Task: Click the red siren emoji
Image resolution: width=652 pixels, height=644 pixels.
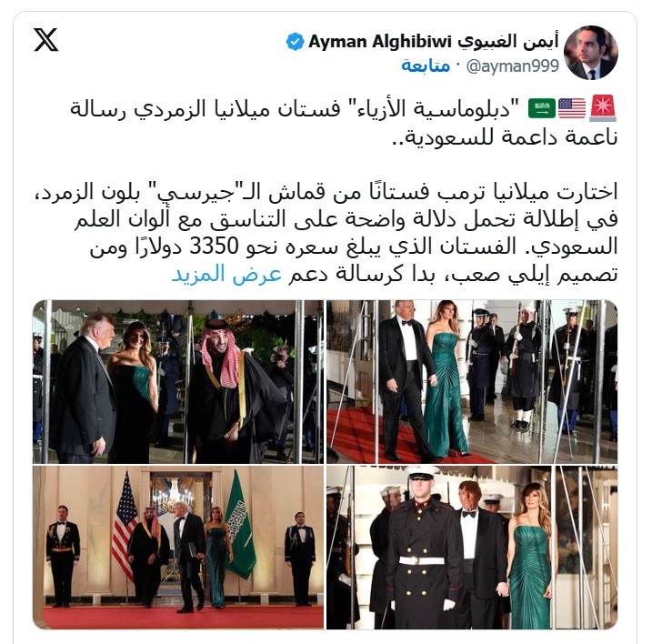Action: click(603, 108)
